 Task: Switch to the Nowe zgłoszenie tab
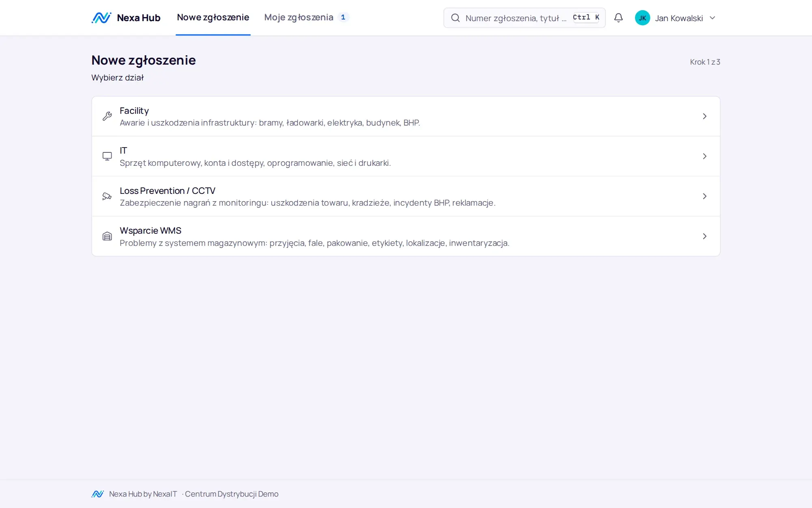[213, 17]
